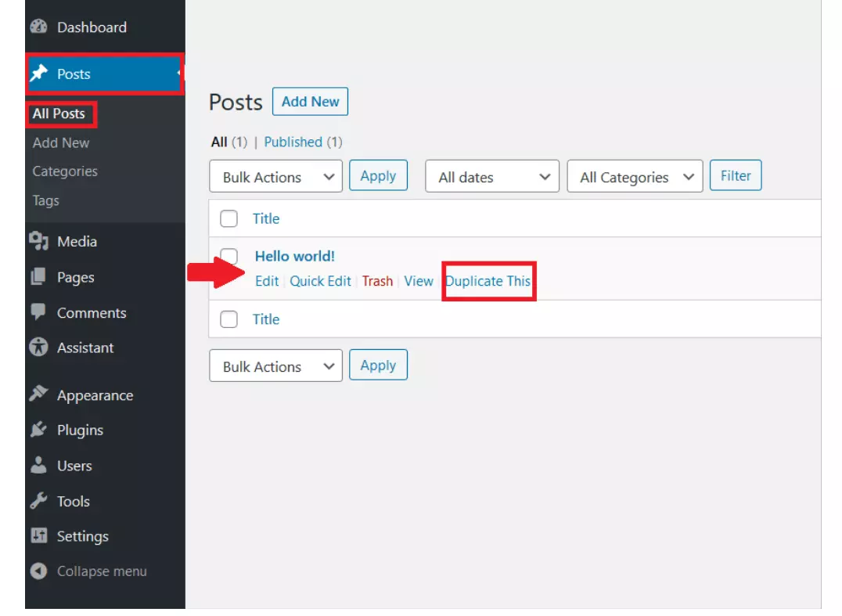842x616 pixels.
Task: Click the Comments speech bubble icon
Action: point(38,312)
